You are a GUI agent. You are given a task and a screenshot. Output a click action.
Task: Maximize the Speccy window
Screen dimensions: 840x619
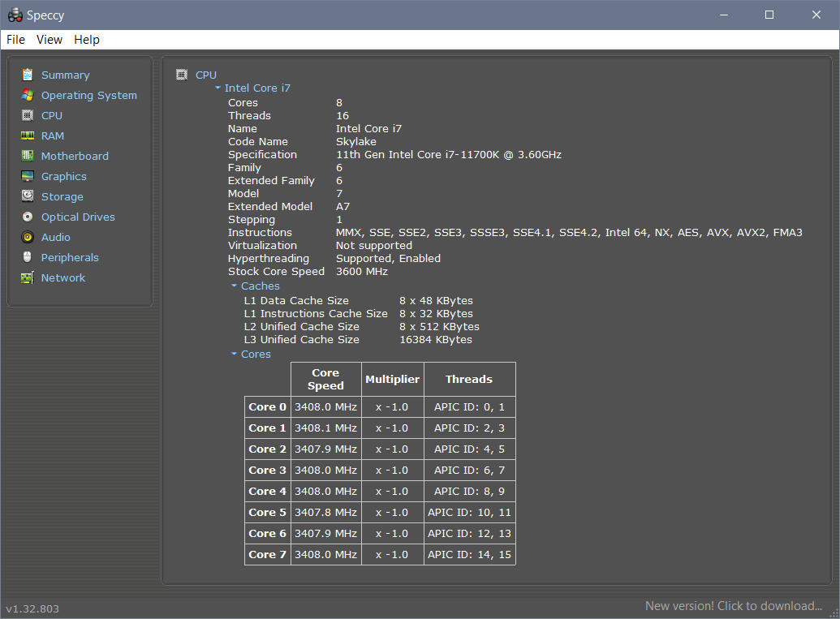(x=769, y=15)
